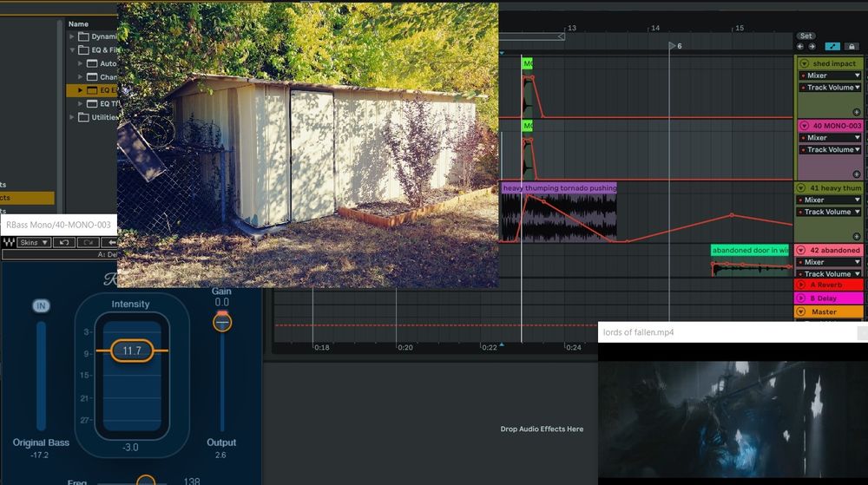This screenshot has width=868, height=485.
Task: Open Mixer device chooser on 40 MONO-003 track
Action: [x=831, y=138]
